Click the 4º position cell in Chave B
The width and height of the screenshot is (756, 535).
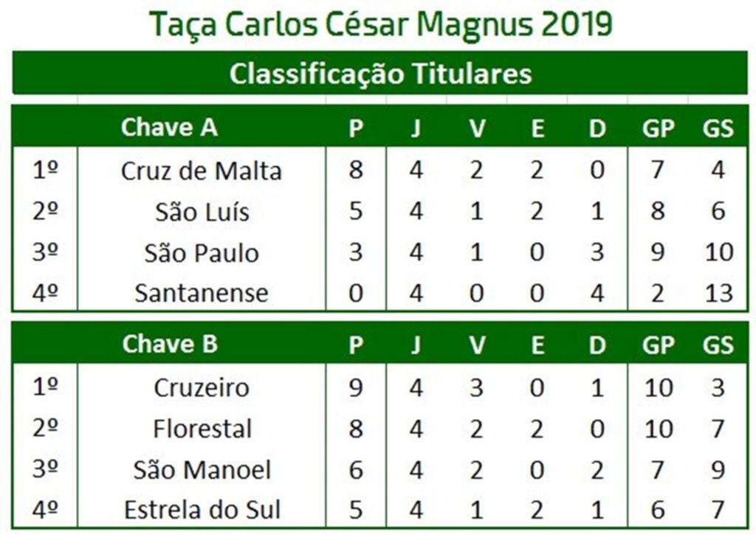coord(45,509)
